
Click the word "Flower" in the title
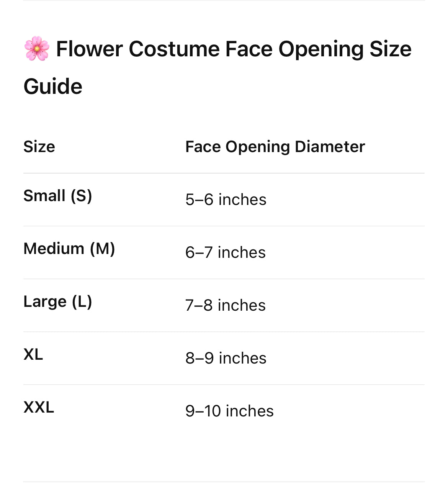coord(89,49)
